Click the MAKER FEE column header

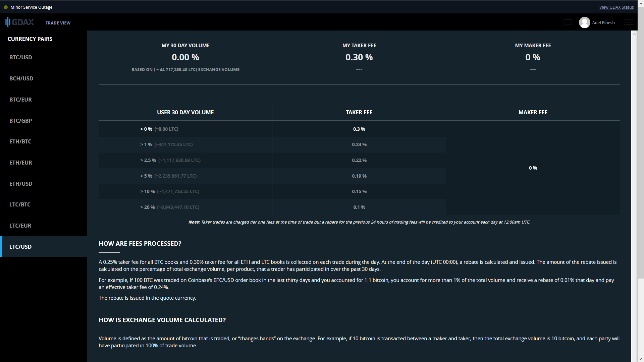[x=533, y=112]
